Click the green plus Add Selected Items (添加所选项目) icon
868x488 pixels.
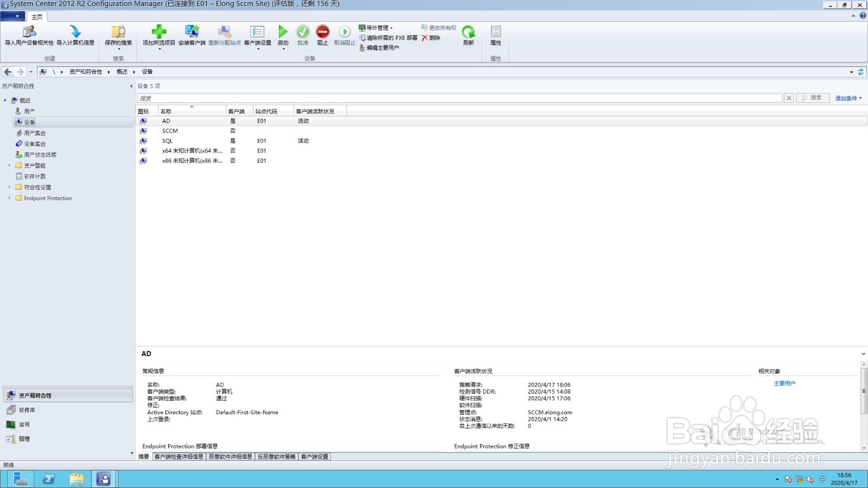(159, 31)
